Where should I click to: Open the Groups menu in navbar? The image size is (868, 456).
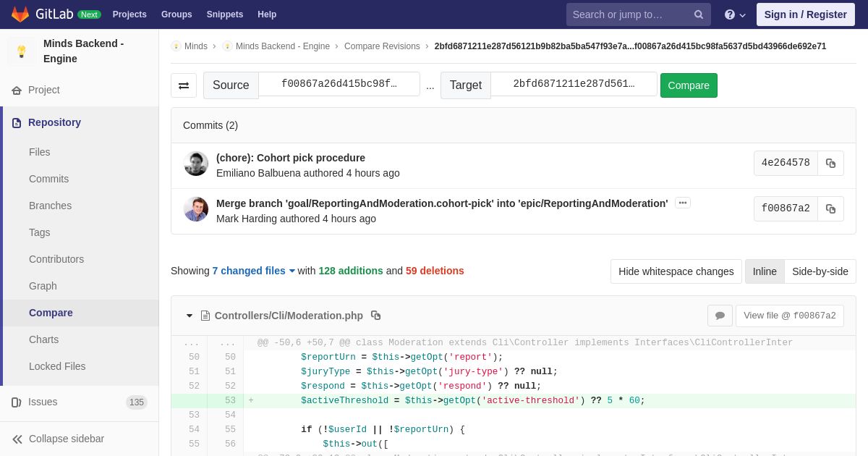[x=176, y=14]
